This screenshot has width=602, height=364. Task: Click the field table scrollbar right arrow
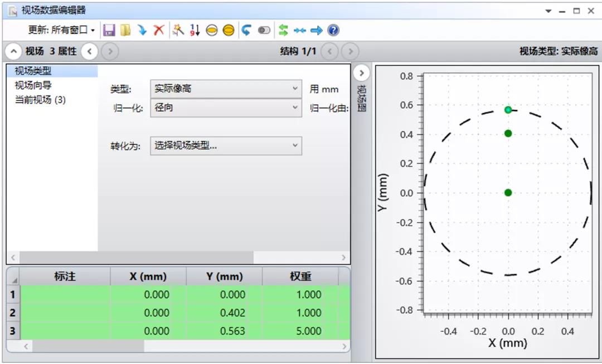click(344, 346)
